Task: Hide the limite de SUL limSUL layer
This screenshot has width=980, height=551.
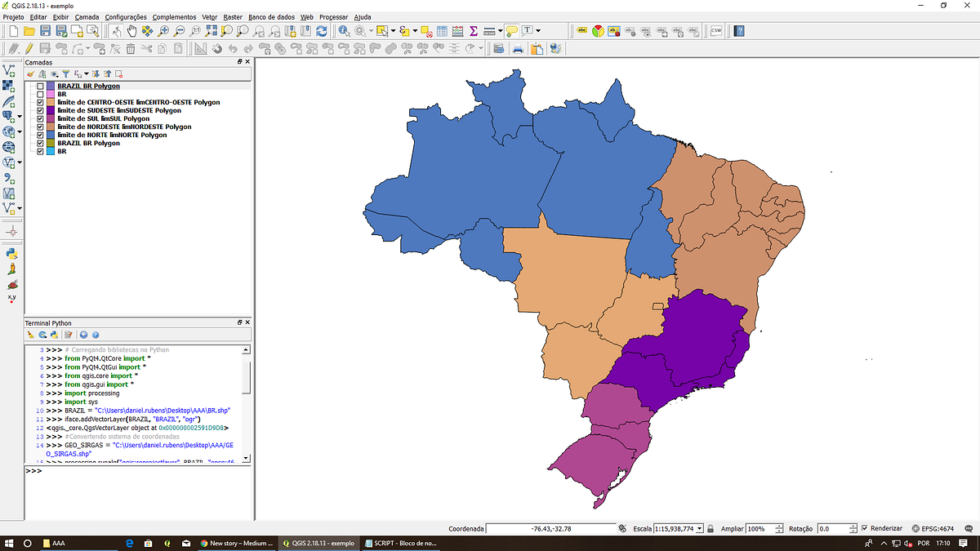Action: tap(40, 118)
